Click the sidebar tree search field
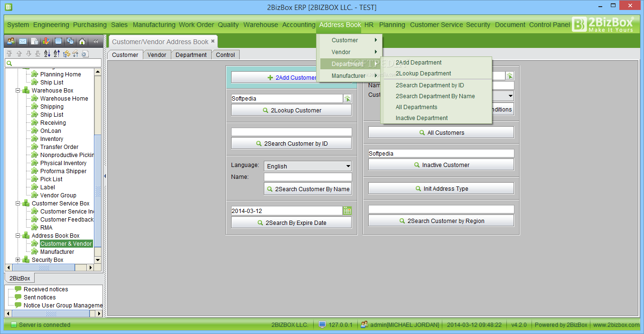 pos(53,63)
